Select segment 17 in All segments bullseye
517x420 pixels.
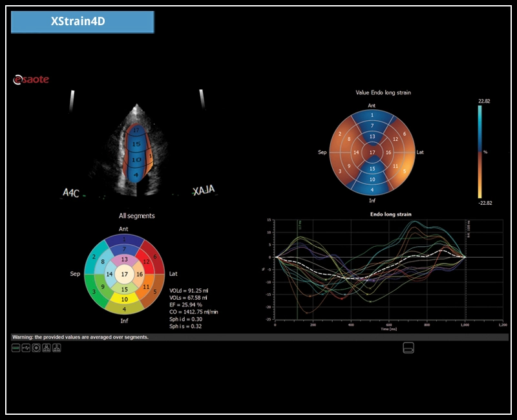point(124,274)
